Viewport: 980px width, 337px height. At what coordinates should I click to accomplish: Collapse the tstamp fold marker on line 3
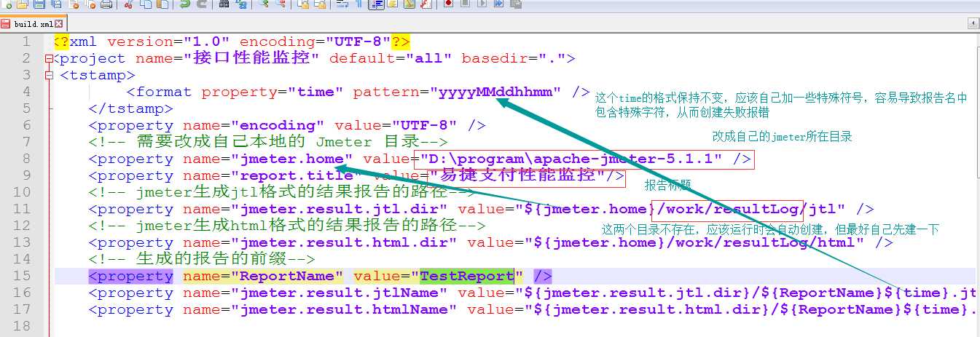(x=49, y=75)
